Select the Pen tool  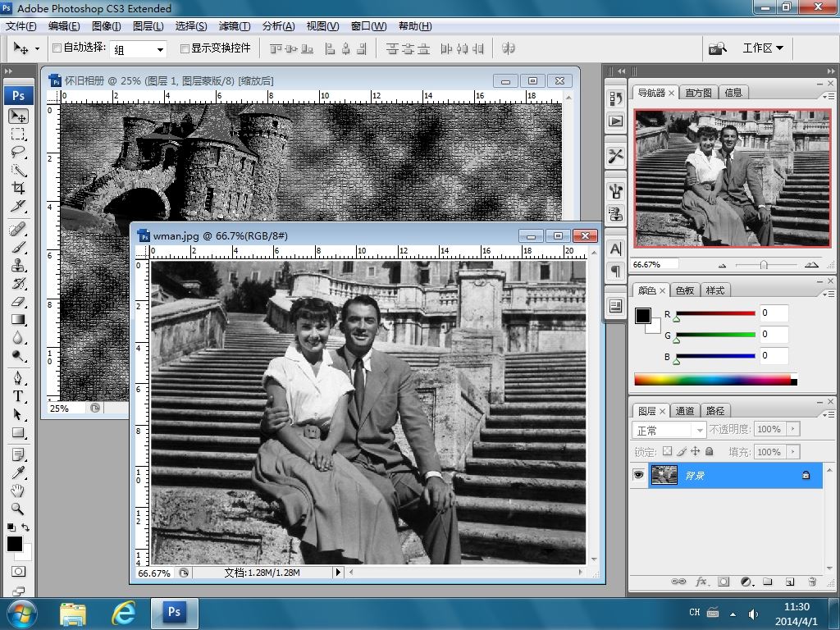pyautogui.click(x=18, y=378)
